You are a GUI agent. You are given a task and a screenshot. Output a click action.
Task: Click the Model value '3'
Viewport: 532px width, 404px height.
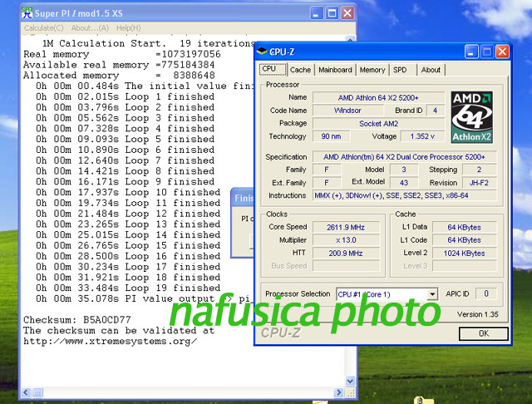pos(404,170)
